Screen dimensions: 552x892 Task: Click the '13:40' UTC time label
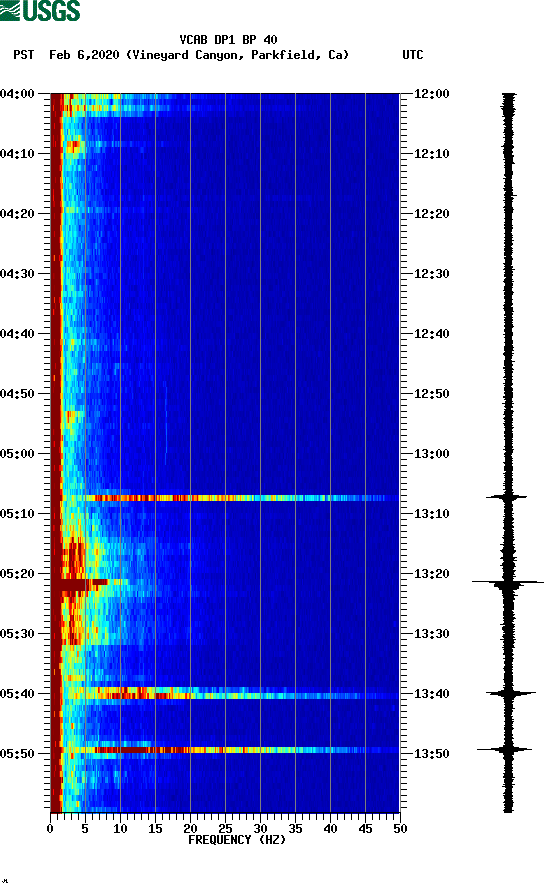(x=431, y=693)
